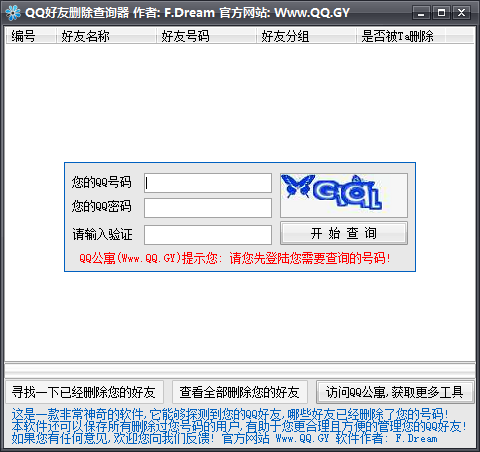
Task: Click the blue line starting 本软件还可以保存
Action: [x=239, y=426]
